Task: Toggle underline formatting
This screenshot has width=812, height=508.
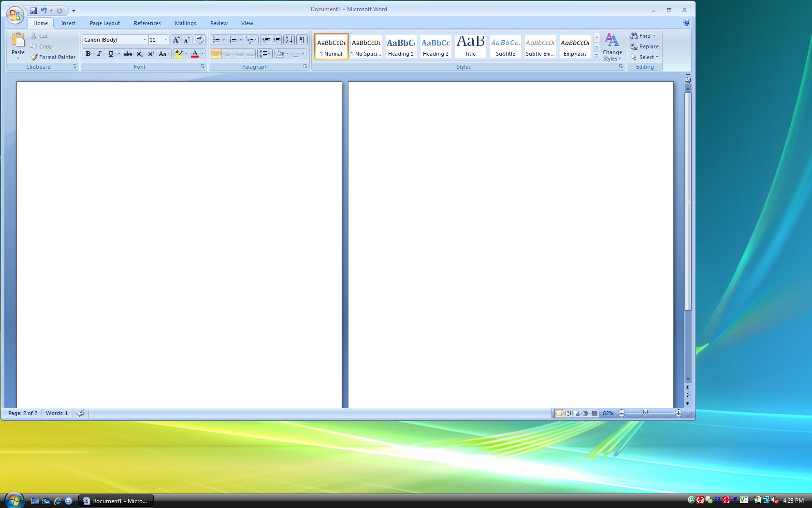Action: tap(111, 54)
